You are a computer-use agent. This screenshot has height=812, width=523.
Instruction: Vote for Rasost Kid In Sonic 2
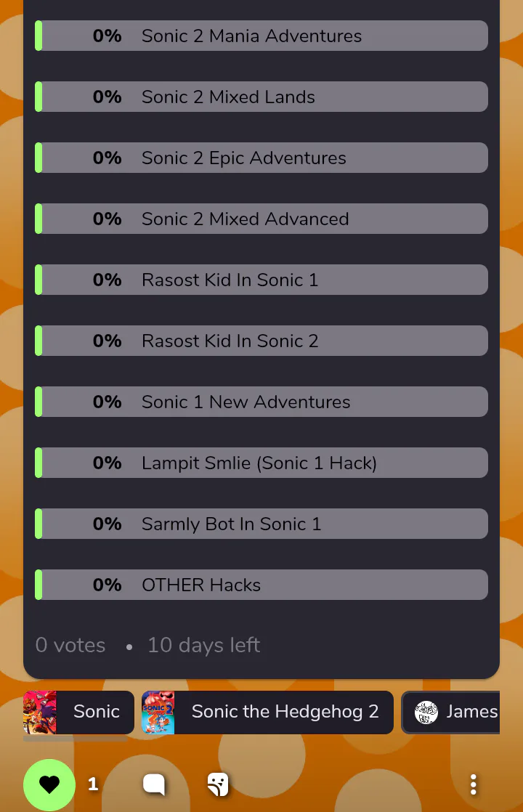(x=261, y=341)
